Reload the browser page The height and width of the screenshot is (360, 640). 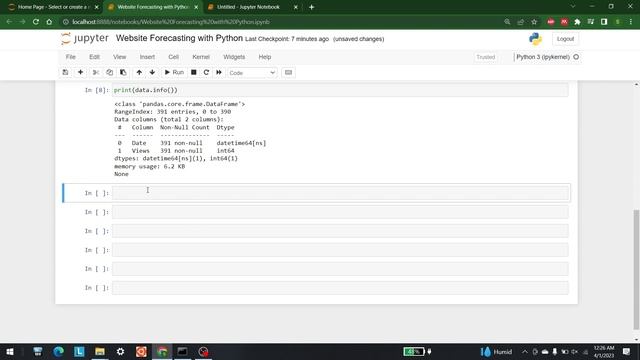click(x=36, y=22)
